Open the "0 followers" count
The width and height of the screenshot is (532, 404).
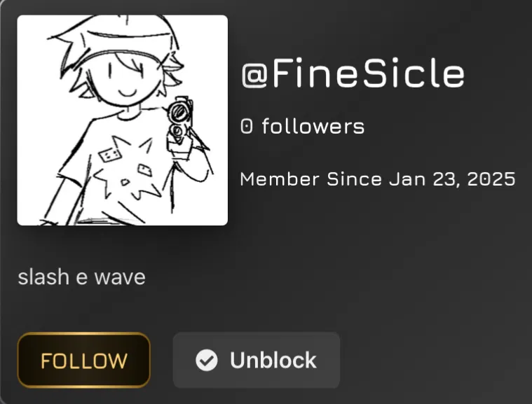coord(302,127)
